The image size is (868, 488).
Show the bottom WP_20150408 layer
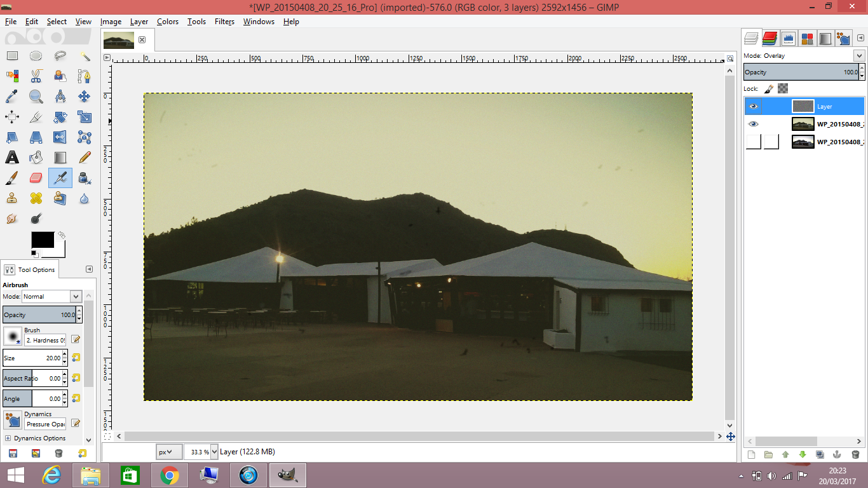click(x=754, y=142)
